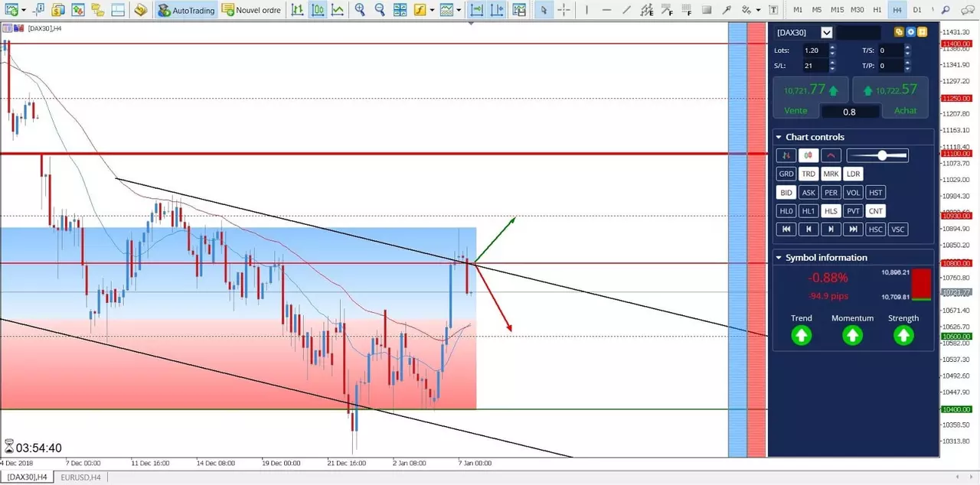This screenshot has width=980, height=485.
Task: Select the cursor arrow tool
Action: coord(544,10)
